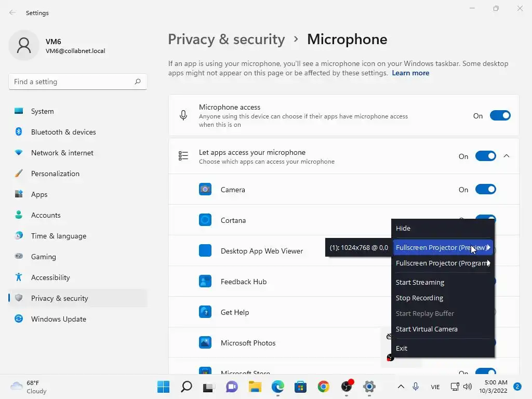Pick display (1): 1024x768 @ 0,0
Image resolution: width=532 pixels, height=399 pixels.
[x=358, y=248]
